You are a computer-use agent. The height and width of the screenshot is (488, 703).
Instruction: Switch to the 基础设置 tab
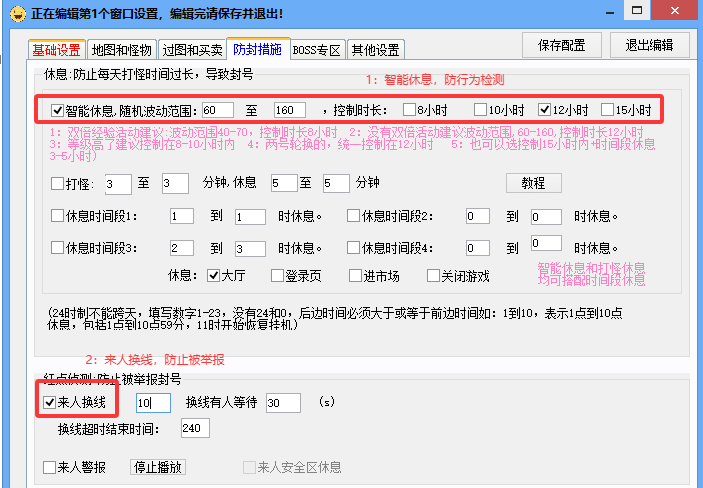click(56, 50)
